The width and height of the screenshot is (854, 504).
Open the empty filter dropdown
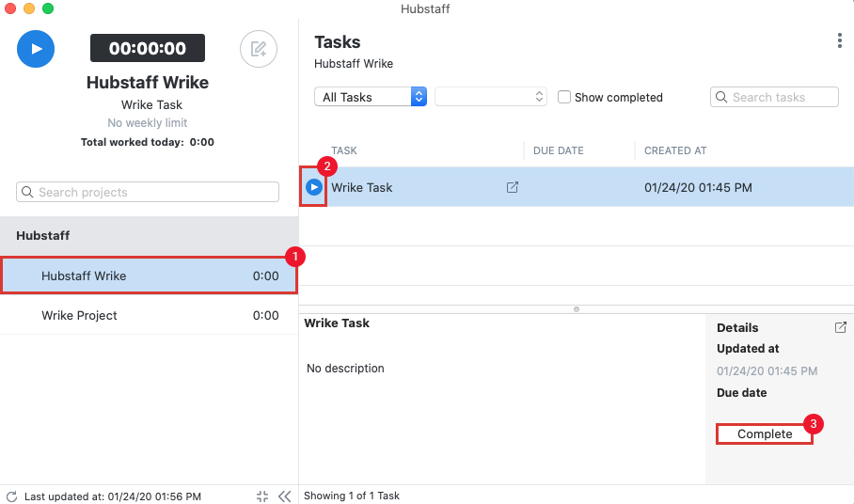[x=491, y=97]
